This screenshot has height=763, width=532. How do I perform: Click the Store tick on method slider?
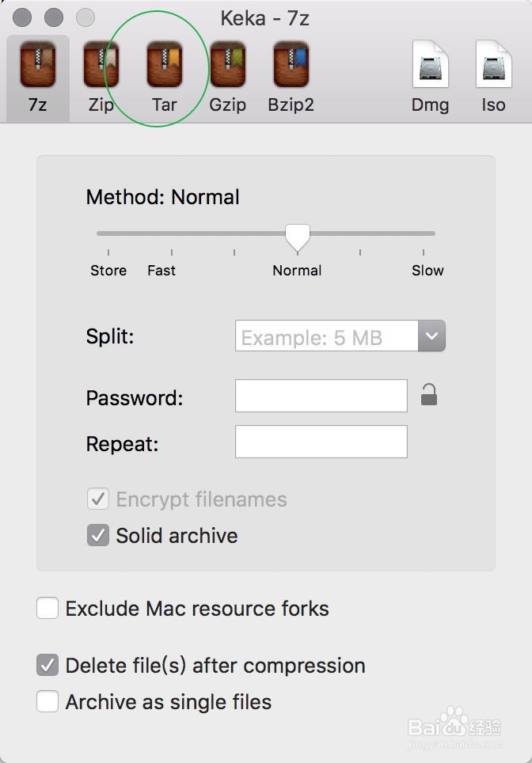coord(108,252)
